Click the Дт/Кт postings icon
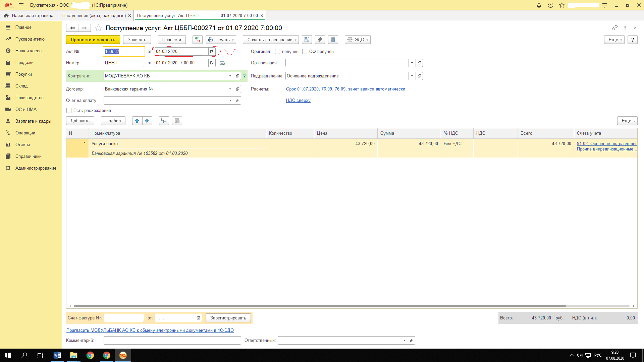The height and width of the screenshot is (362, 644). click(198, 40)
